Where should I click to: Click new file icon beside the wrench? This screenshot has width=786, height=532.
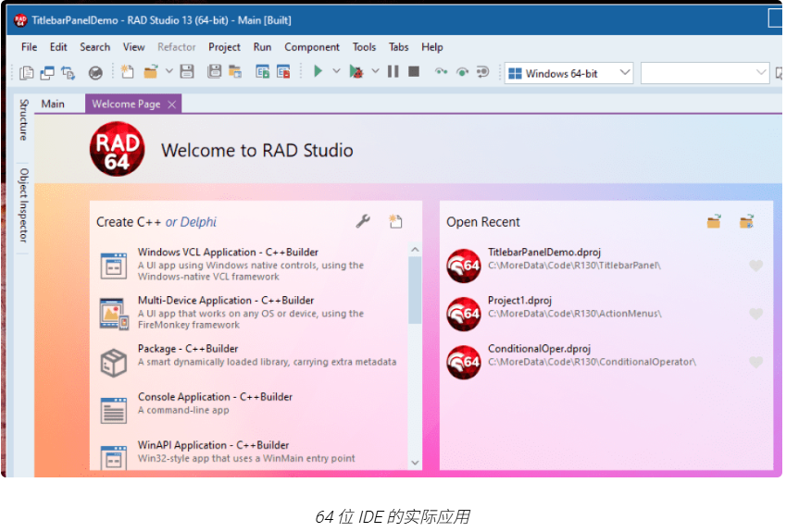[x=395, y=221]
